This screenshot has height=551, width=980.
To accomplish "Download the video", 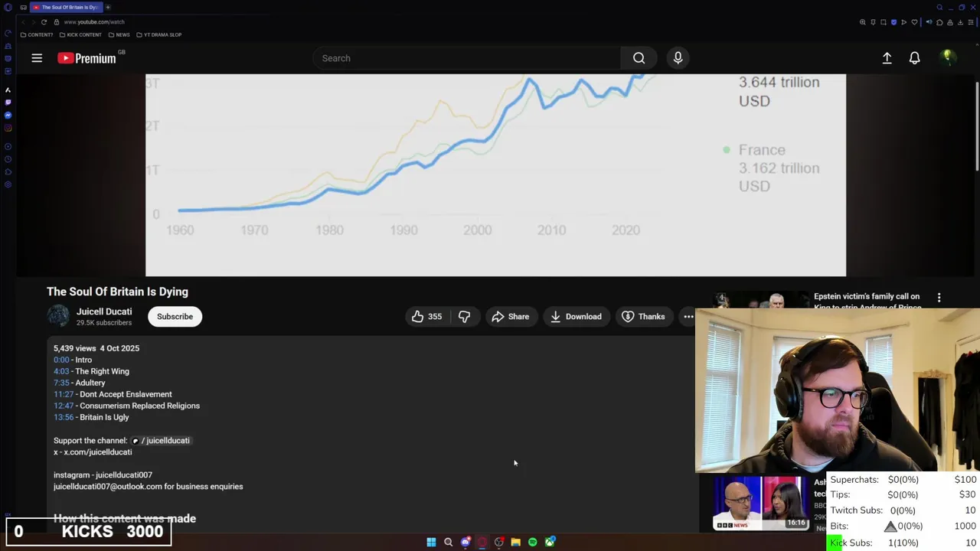I will coord(576,316).
